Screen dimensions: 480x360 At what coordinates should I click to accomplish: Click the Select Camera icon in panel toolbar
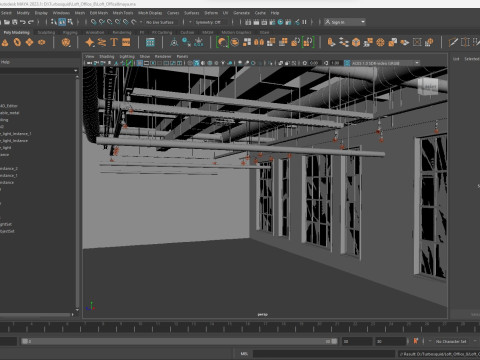coord(89,63)
